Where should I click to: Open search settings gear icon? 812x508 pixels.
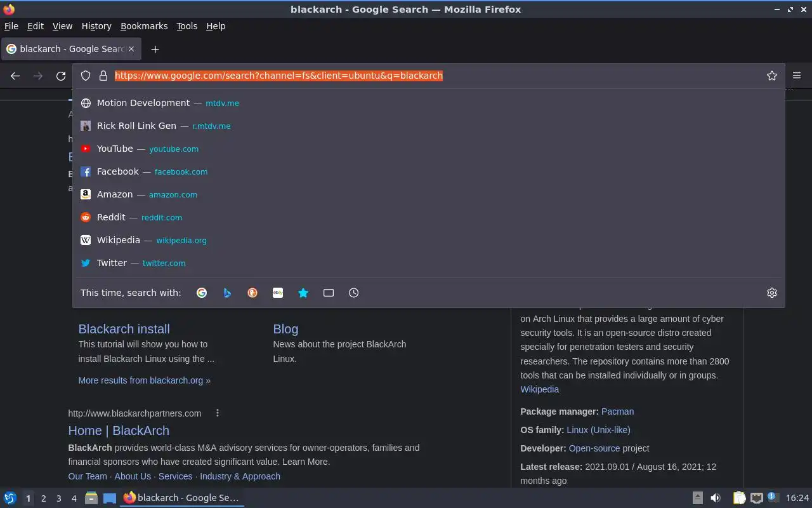coord(772,293)
